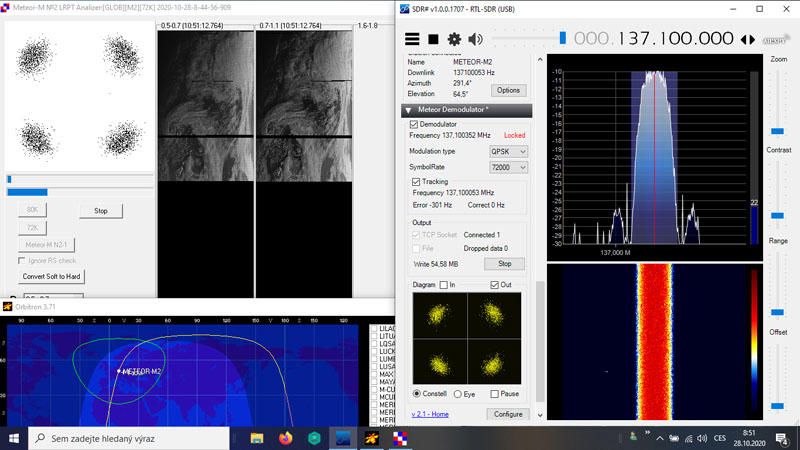800x450 pixels.
Task: Collapse the Meteor Demodulator panel
Action: 408,110
